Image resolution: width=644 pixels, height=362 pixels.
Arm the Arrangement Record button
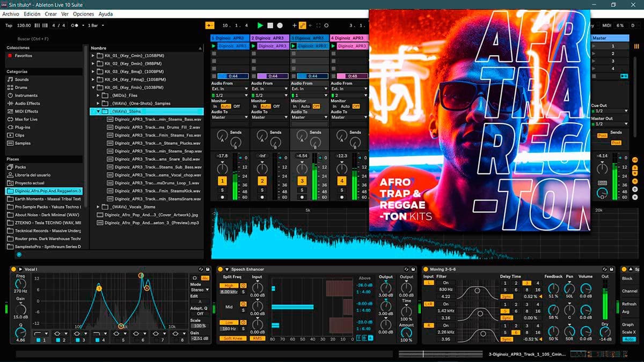[280, 25]
